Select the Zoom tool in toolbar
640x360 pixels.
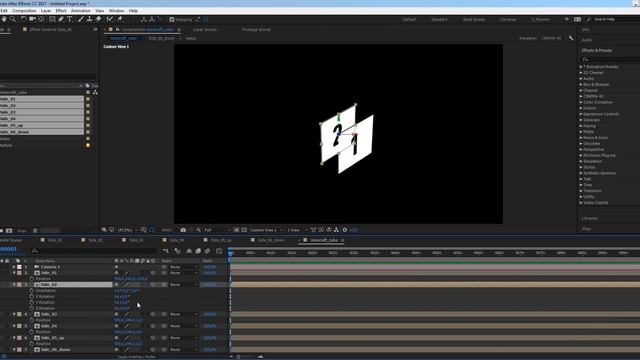coord(13,19)
